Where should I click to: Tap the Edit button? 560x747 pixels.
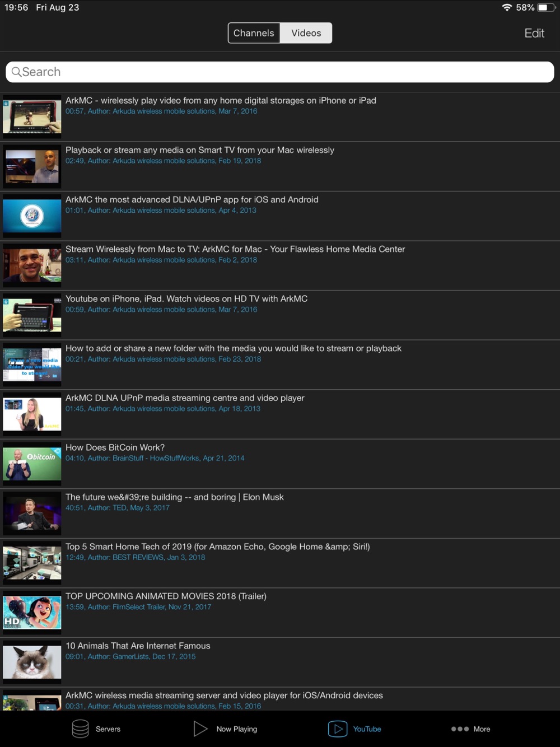tap(534, 33)
